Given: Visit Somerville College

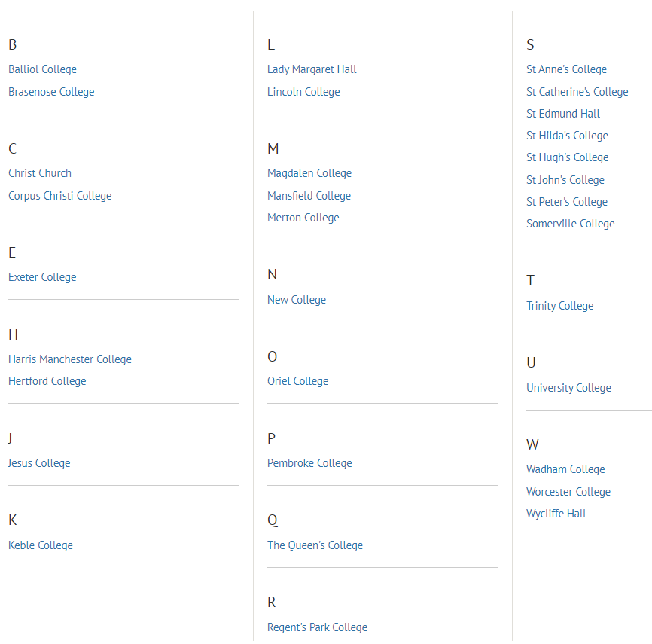Looking at the screenshot, I should [571, 224].
